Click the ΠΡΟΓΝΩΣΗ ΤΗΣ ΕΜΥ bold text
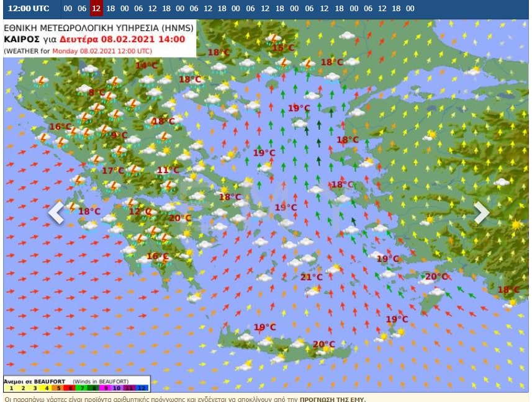Image resolution: width=532 pixels, height=402 pixels. [333, 398]
